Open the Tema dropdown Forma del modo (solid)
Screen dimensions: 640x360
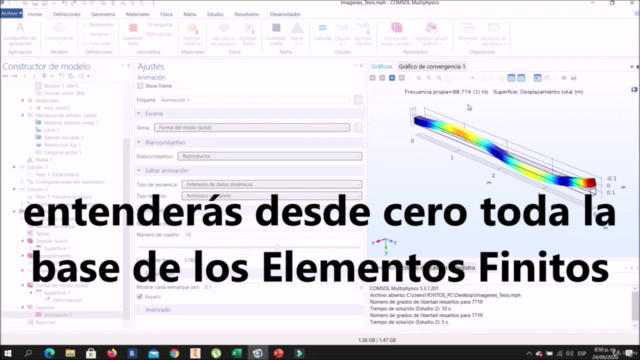coord(252,128)
